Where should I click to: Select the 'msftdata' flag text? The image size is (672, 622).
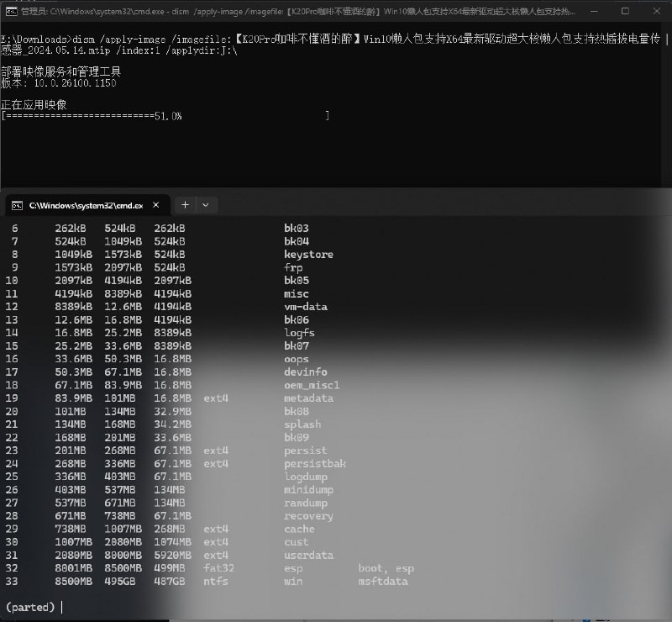click(x=383, y=582)
